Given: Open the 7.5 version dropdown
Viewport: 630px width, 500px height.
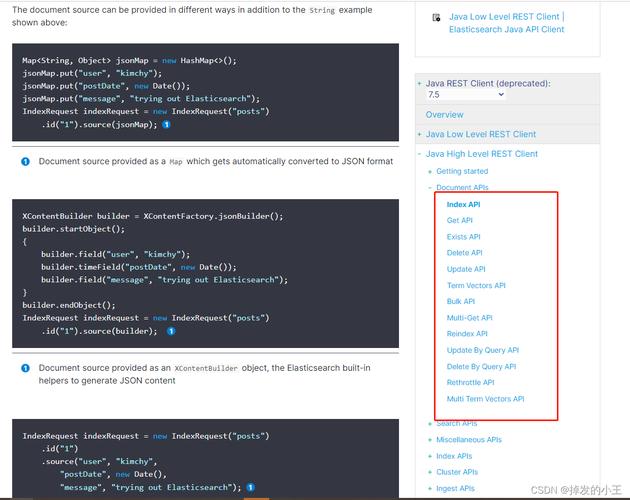Looking at the screenshot, I should pyautogui.click(x=465, y=94).
